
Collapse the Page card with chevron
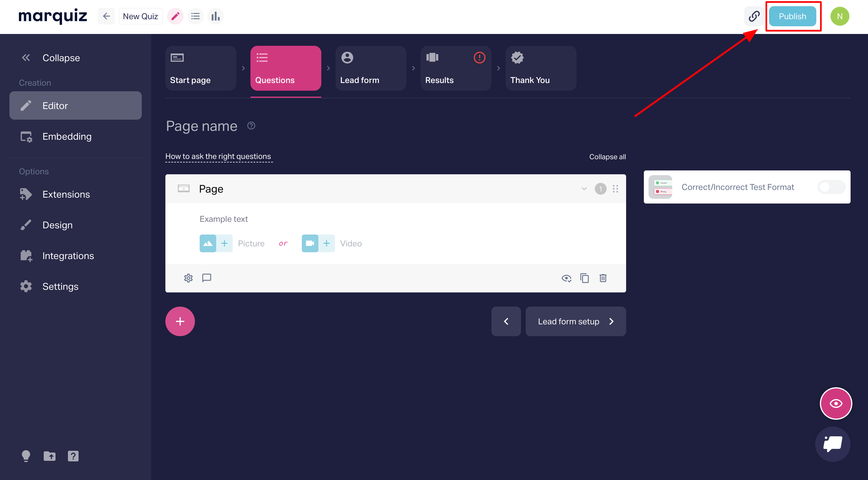coord(584,189)
